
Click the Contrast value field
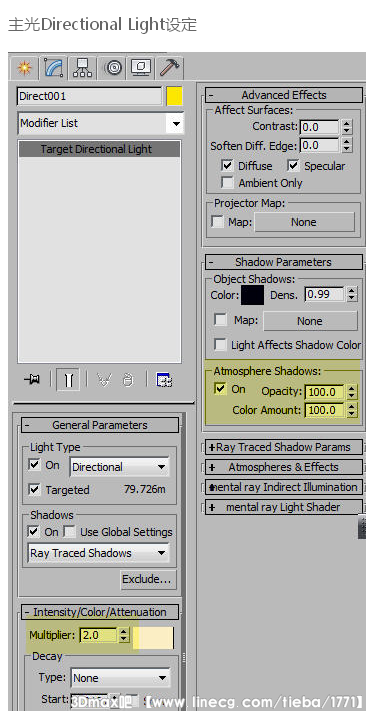[x=319, y=127]
